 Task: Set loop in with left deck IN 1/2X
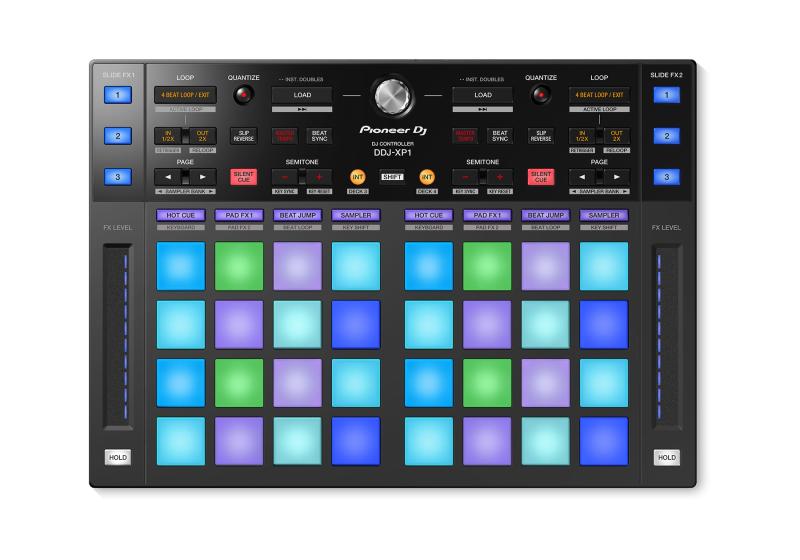pos(168,136)
